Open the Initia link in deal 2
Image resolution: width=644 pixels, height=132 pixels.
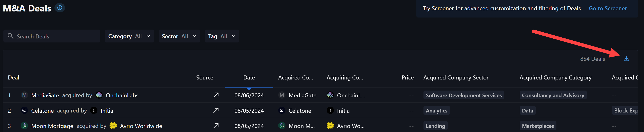(107, 110)
